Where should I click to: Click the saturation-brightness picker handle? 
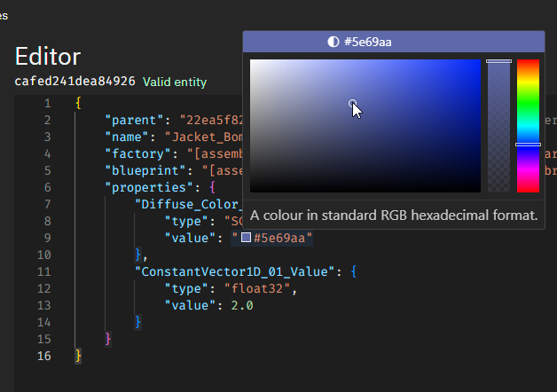pyautogui.click(x=352, y=104)
